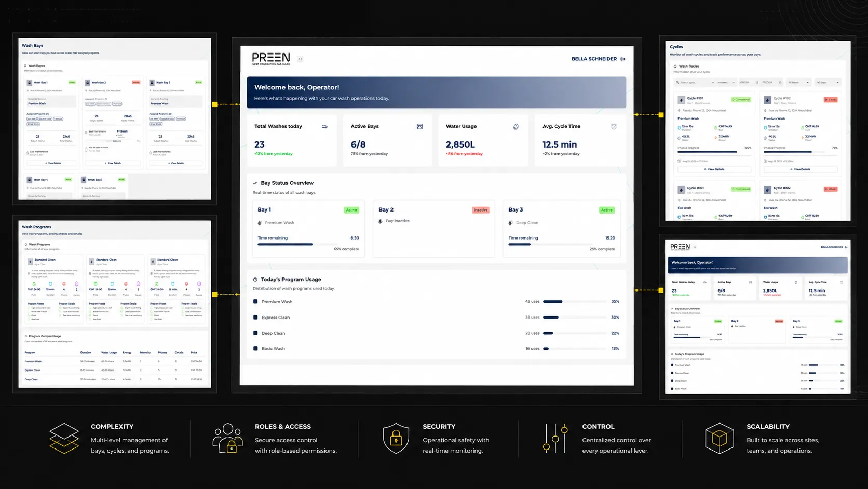The height and width of the screenshot is (489, 868).
Task: Click the clock icon in Avg. Cycle Time card
Action: coord(614,127)
